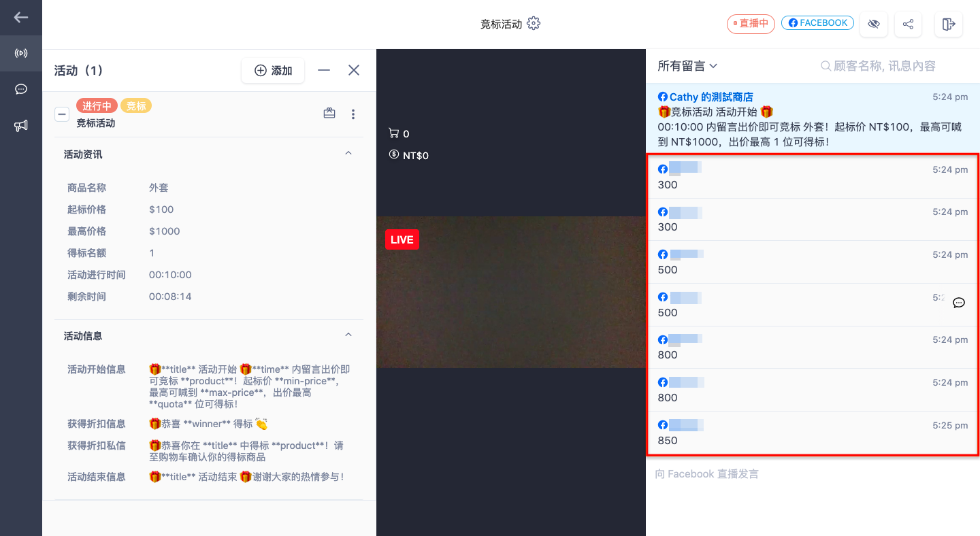Click the exit door icon in header
This screenshot has height=536, width=980.
click(949, 24)
